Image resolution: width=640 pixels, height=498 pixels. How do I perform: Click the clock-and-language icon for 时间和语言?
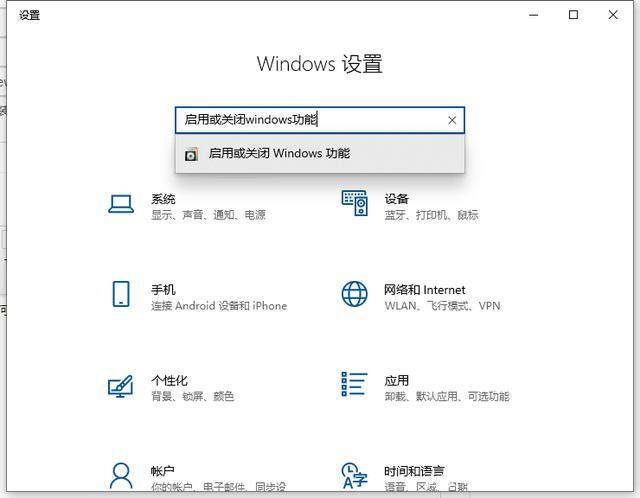(x=355, y=474)
